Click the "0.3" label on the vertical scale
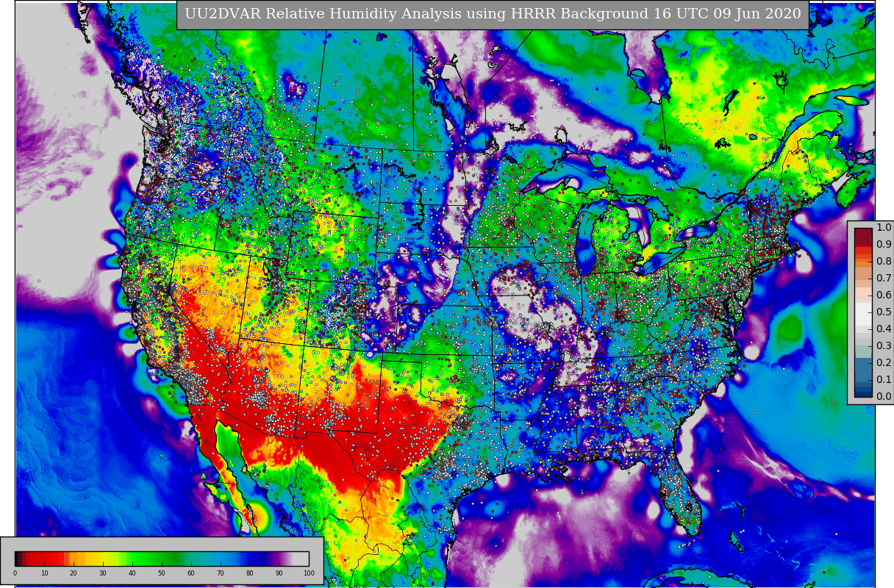Image resolution: width=894 pixels, height=588 pixels. [884, 346]
